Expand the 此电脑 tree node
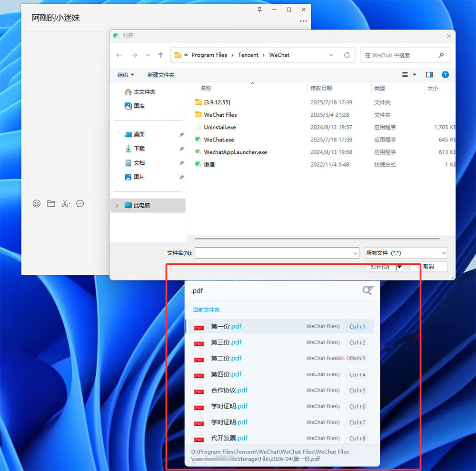The height and width of the screenshot is (471, 476). tap(117, 206)
